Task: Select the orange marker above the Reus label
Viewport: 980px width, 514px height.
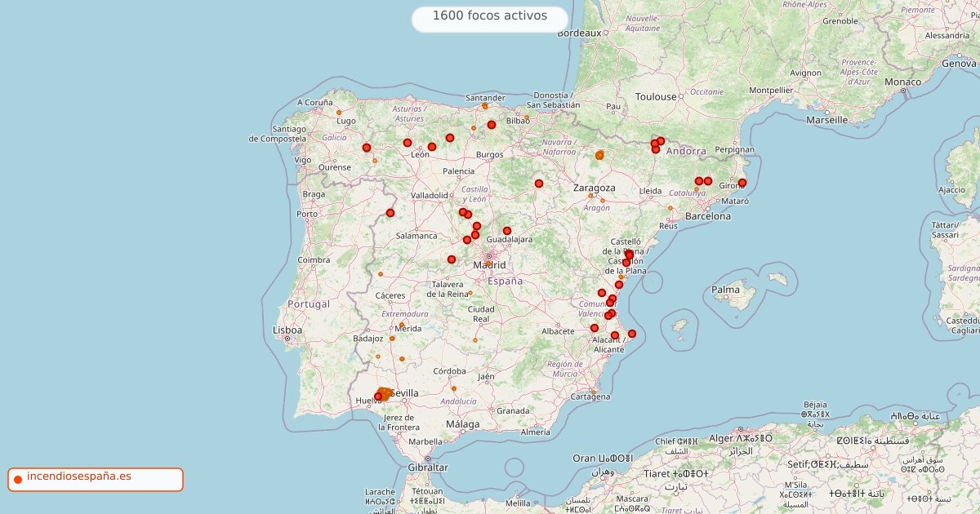Action: pos(670,208)
